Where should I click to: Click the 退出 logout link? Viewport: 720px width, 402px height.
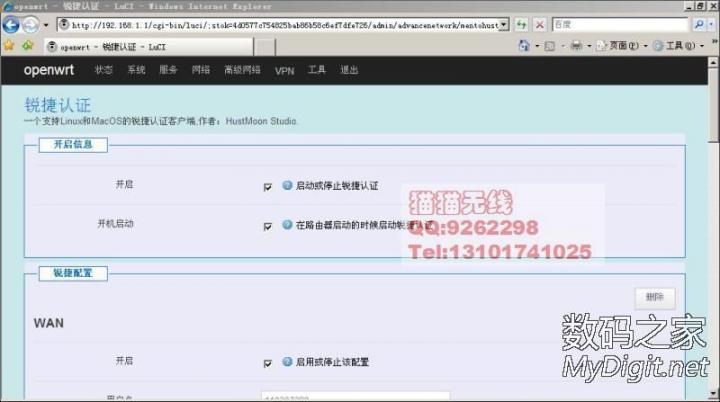coord(348,70)
